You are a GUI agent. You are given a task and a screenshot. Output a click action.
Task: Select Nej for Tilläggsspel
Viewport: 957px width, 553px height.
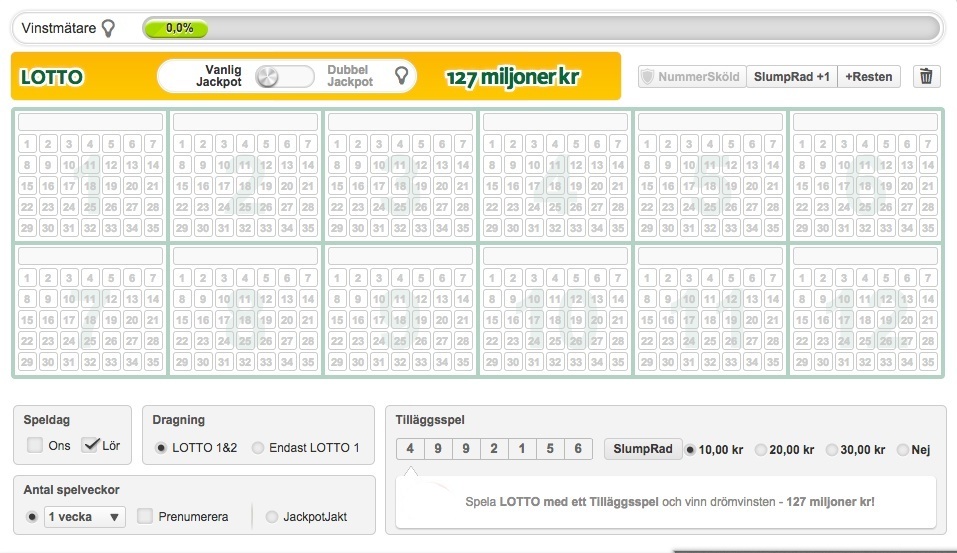(x=902, y=450)
